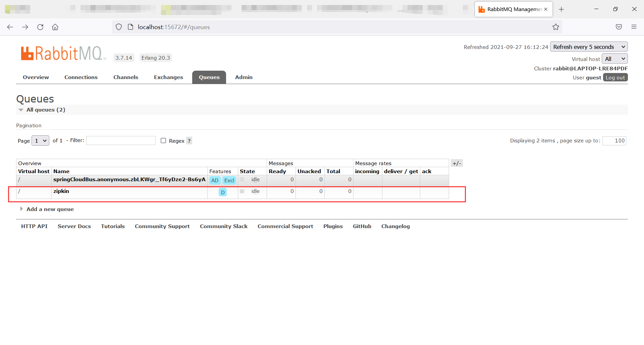Viewport: 644px width, 345px height.
Task: Show Regex filter help question mark
Action: click(189, 141)
